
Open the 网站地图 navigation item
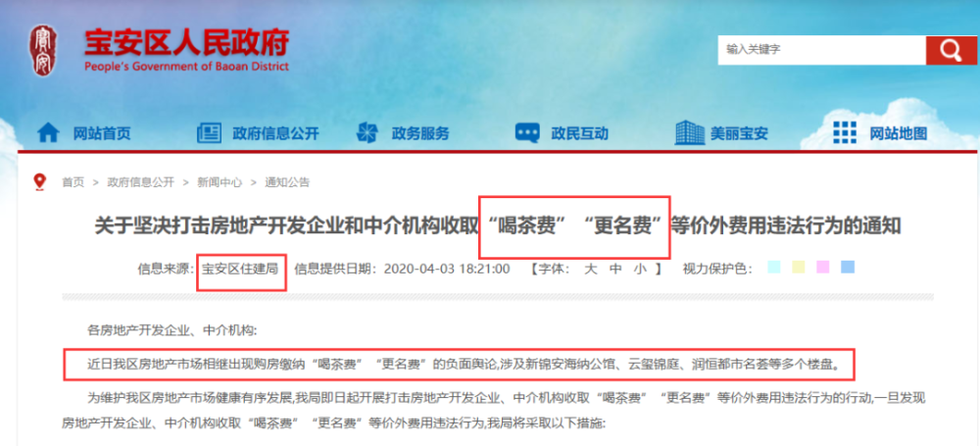tap(899, 133)
